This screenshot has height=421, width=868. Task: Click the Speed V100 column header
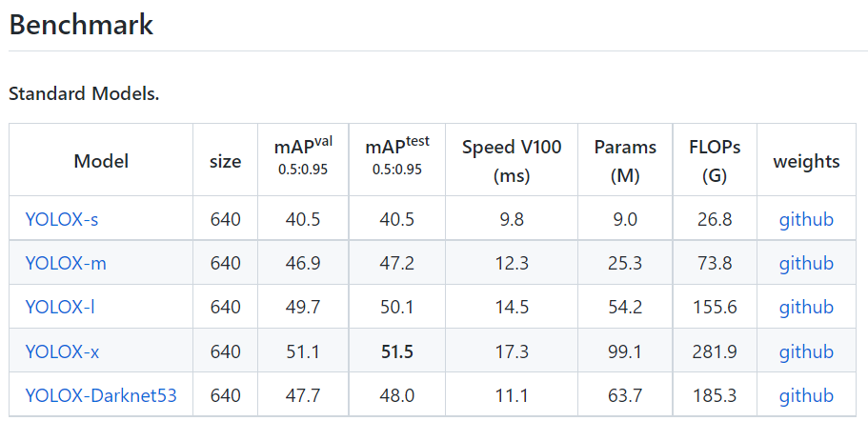(512, 161)
